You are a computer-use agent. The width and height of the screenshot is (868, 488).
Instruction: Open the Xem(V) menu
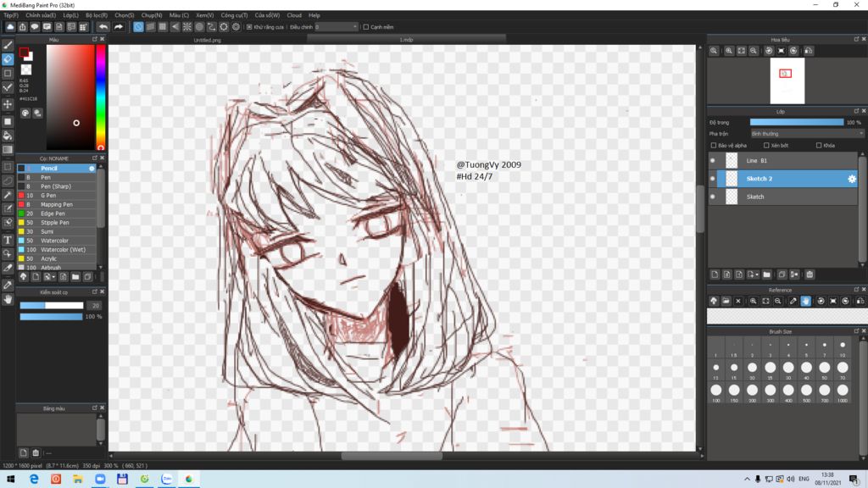pyautogui.click(x=205, y=15)
